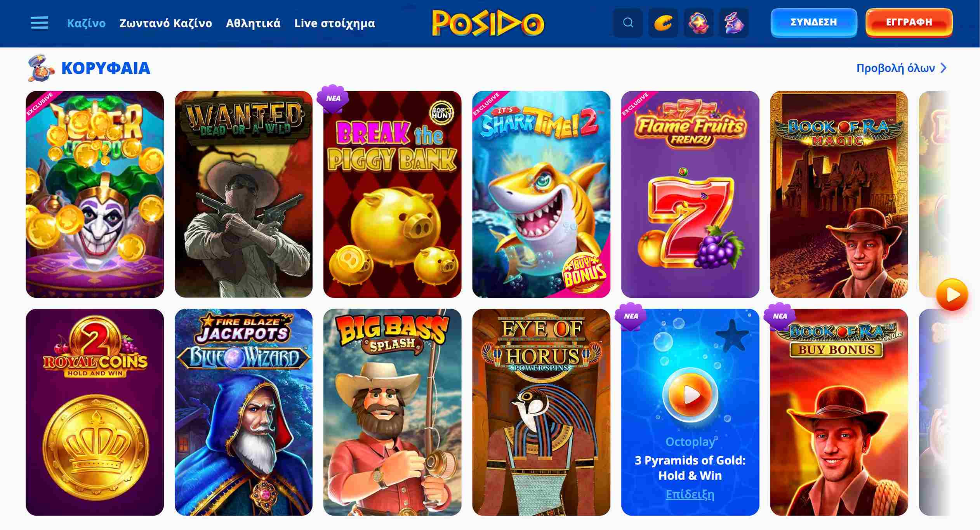Open the purple wizard hat icon
The height and width of the screenshot is (530, 980).
click(x=734, y=23)
